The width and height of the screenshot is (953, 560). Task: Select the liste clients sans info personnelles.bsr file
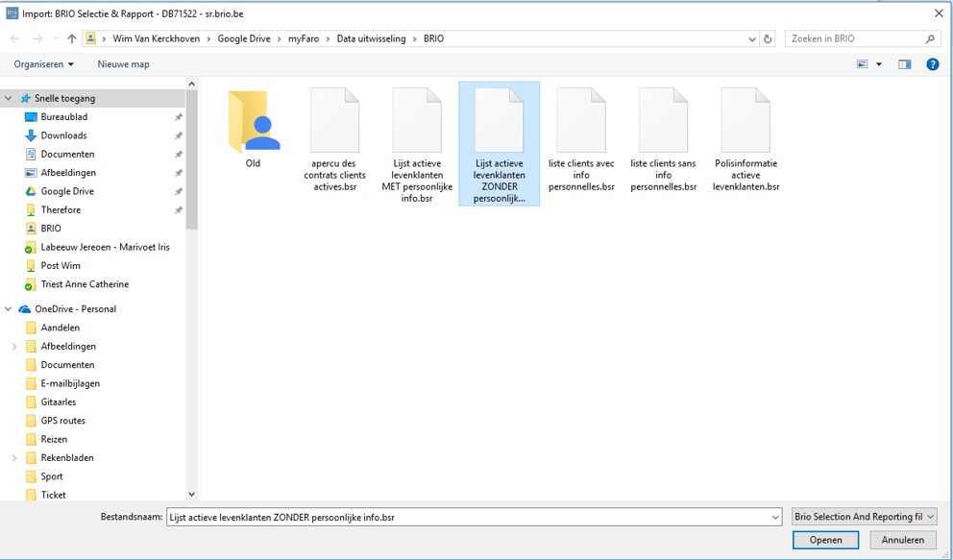(663, 123)
